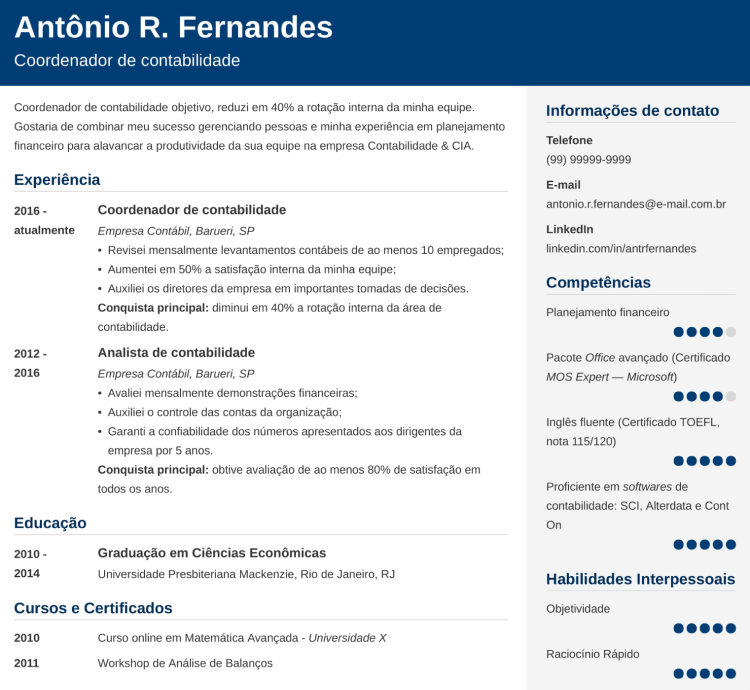Click the grey fifth dot under Pacote Office

730,396
